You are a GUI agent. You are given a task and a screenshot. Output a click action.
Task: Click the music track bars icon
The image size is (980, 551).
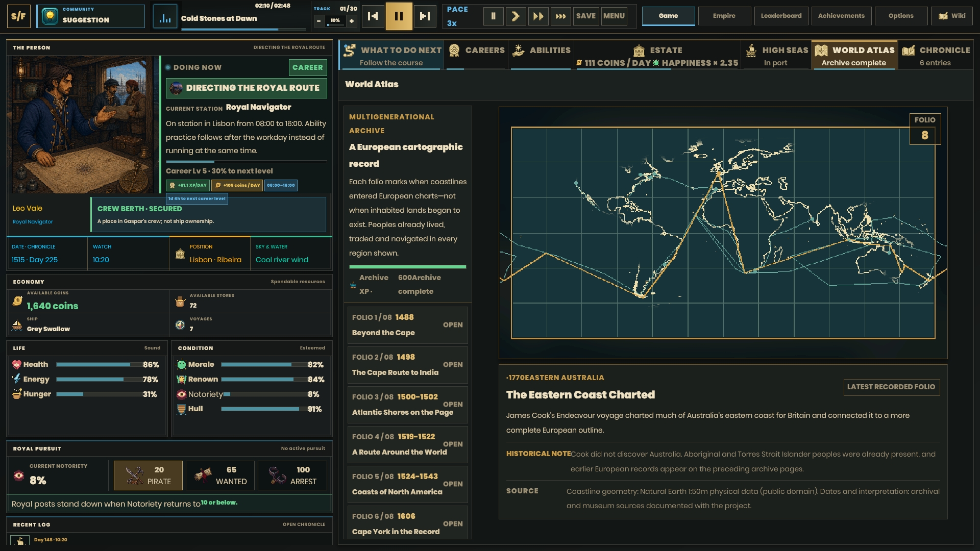point(165,16)
